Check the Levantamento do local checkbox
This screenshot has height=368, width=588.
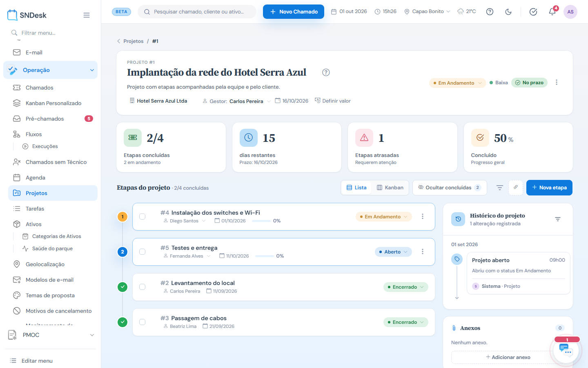[143, 287]
